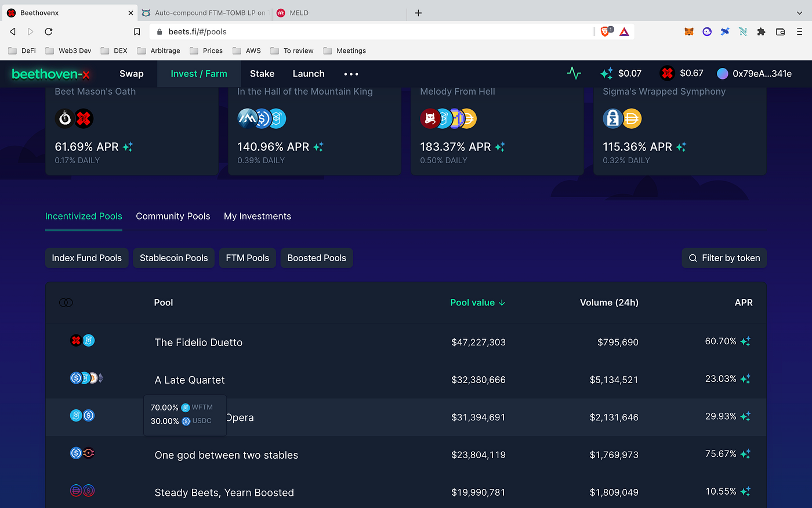Go back to the previous page
The width and height of the screenshot is (812, 508).
pos(13,31)
